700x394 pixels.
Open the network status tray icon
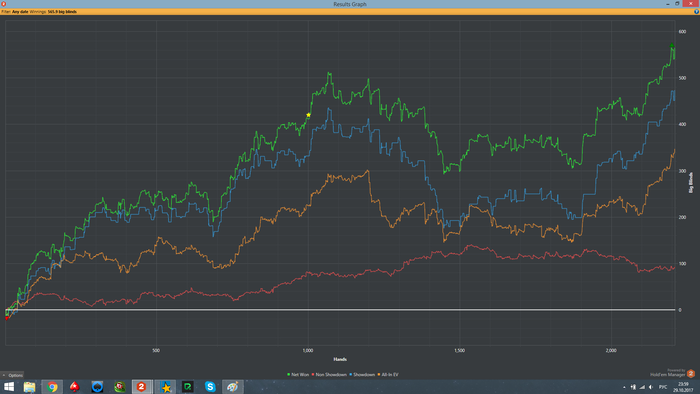(x=633, y=387)
